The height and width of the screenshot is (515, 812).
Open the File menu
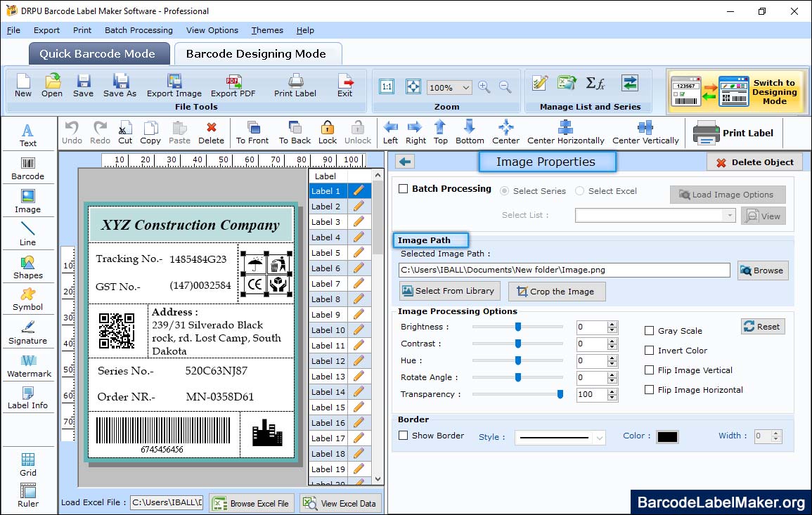tap(13, 30)
